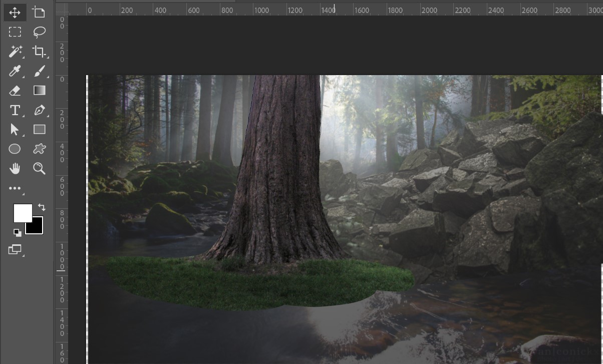Image resolution: width=603 pixels, height=364 pixels.
Task: Choose the Eyedropper tool
Action: pyautogui.click(x=15, y=71)
